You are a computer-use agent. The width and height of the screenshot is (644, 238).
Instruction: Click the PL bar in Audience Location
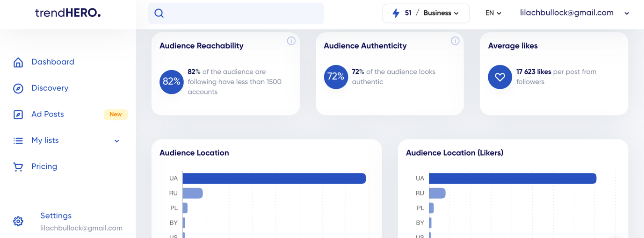click(185, 208)
